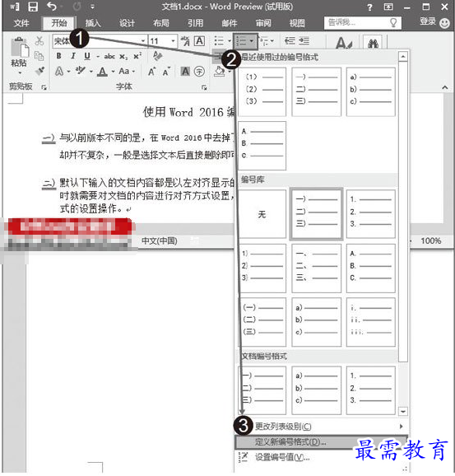Switch to the 引用 ribbon tab
455x476 pixels.
(x=195, y=23)
